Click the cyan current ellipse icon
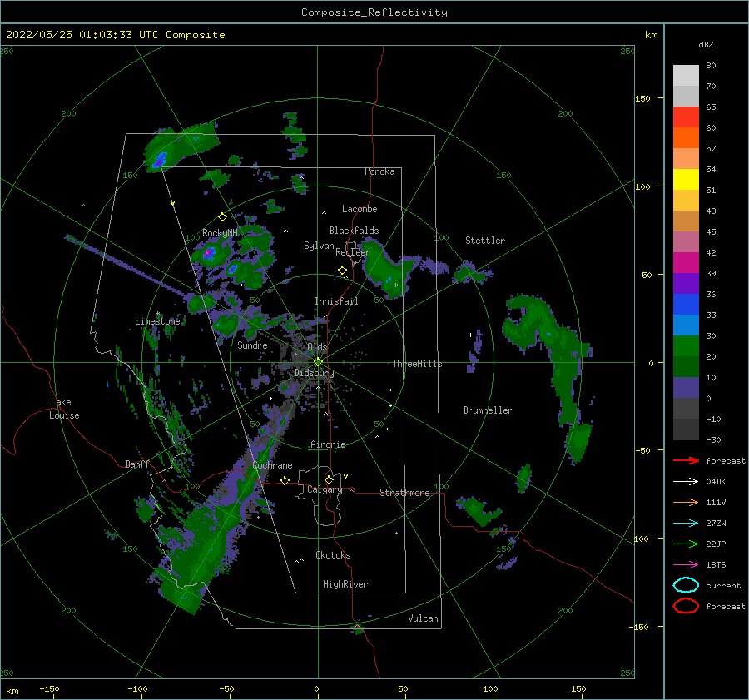This screenshot has height=700, width=749. tap(686, 585)
